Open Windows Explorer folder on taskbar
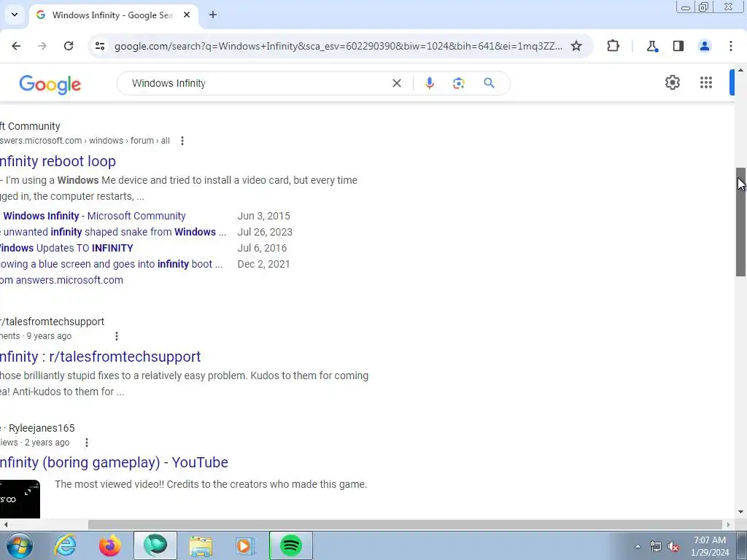Screen dimensions: 747x560 (x=201, y=545)
